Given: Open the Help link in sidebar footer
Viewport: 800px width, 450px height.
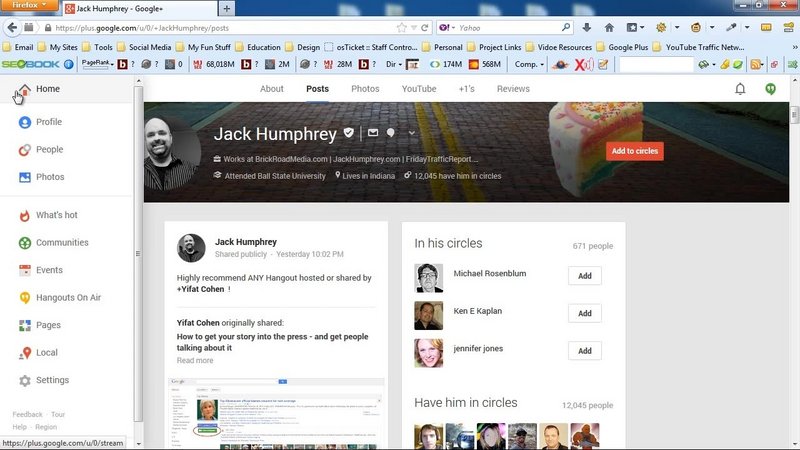Looking at the screenshot, I should [19, 427].
